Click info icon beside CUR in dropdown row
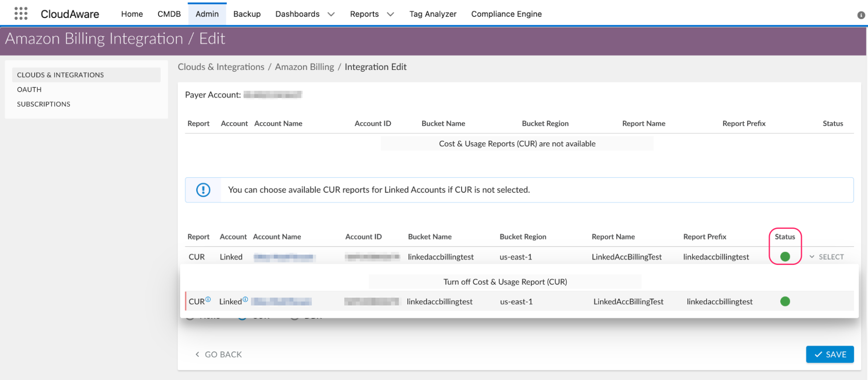Screen dimensions: 868x380 pos(208,299)
